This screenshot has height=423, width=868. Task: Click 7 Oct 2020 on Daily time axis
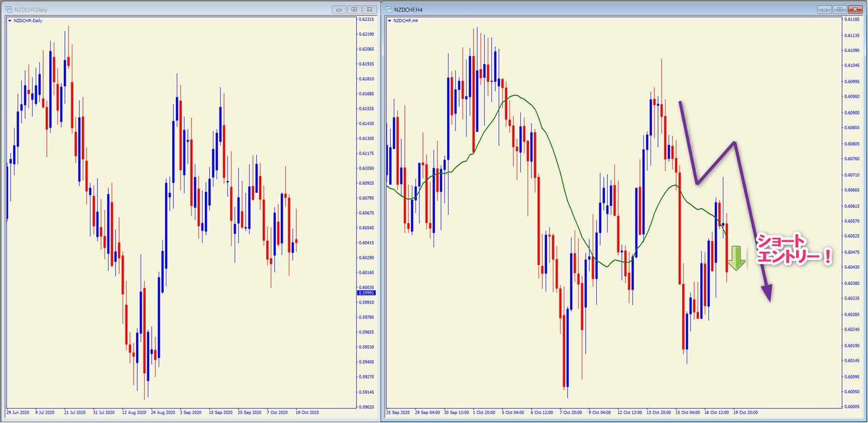tap(277, 412)
